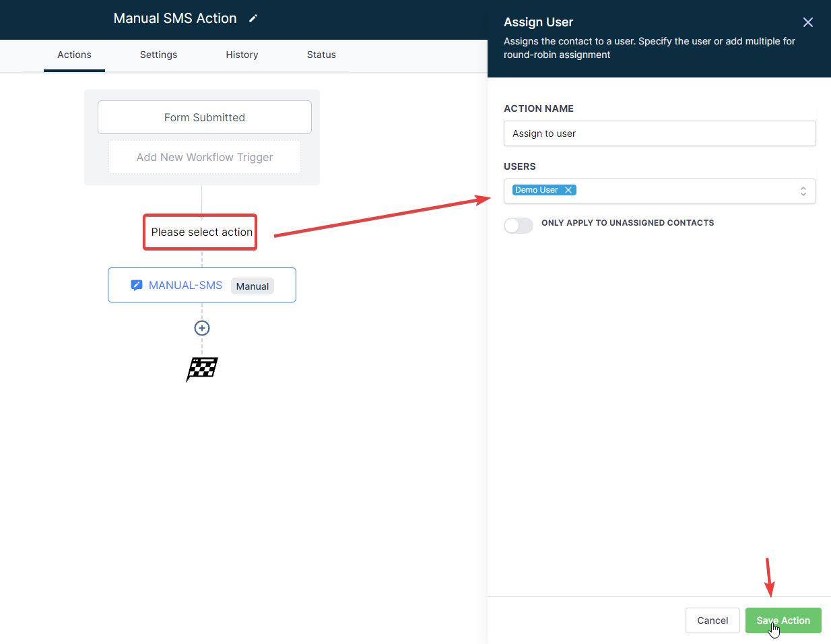Image resolution: width=831 pixels, height=644 pixels.
Task: Toggle Only Apply to Unassigned Contacts
Action: (519, 226)
